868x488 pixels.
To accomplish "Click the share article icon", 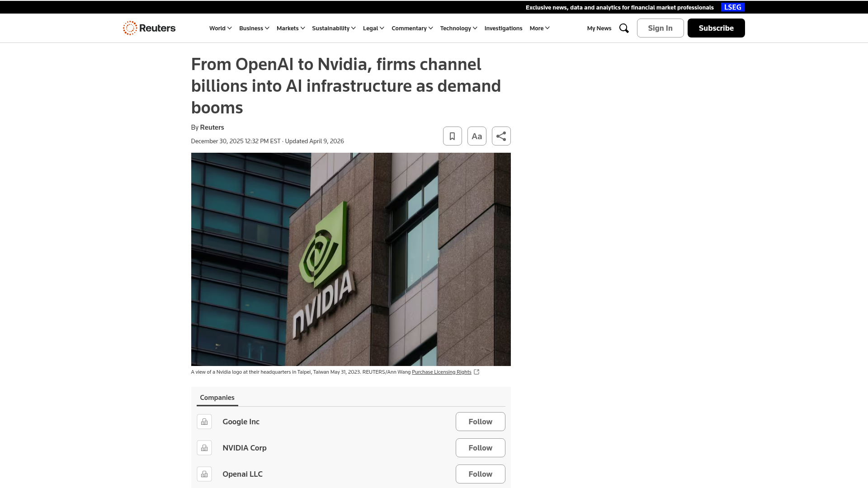I will click(x=501, y=136).
